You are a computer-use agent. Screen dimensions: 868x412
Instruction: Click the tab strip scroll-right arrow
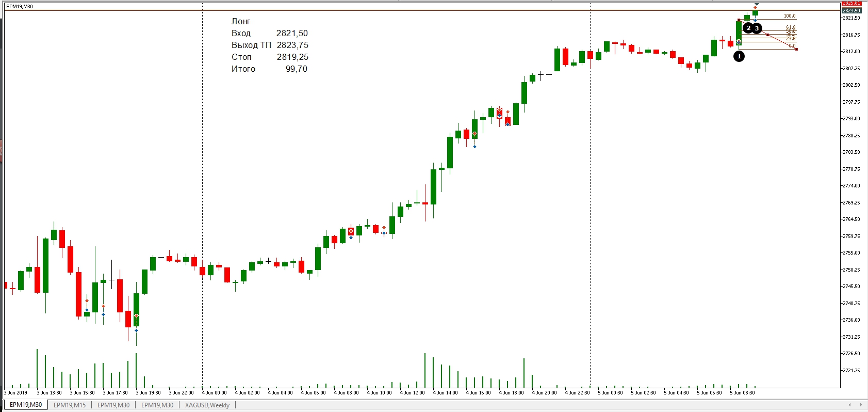pos(861,405)
